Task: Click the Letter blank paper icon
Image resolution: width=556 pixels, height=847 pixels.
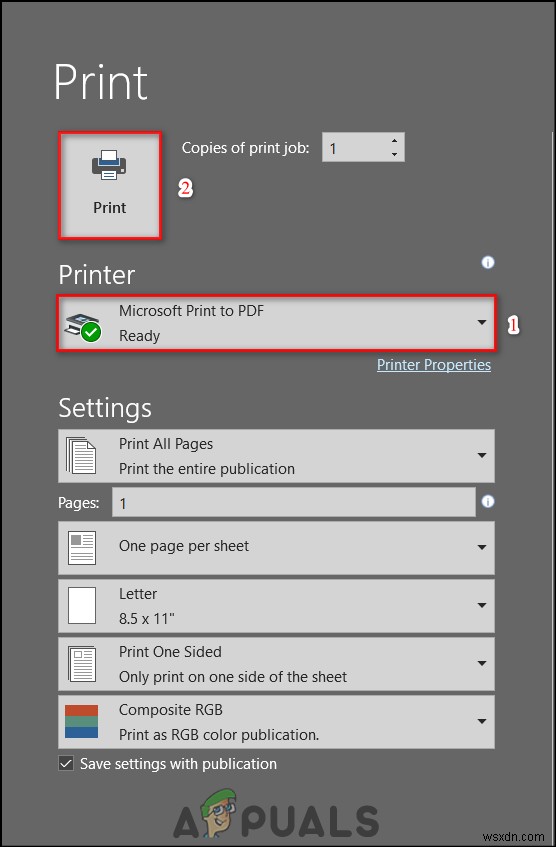Action: [82, 606]
